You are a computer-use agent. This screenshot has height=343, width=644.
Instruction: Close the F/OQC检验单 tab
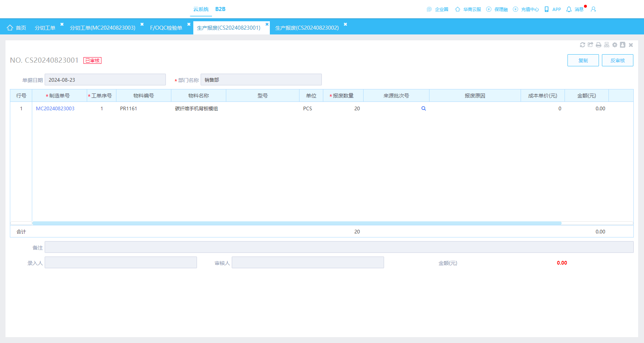click(x=189, y=24)
